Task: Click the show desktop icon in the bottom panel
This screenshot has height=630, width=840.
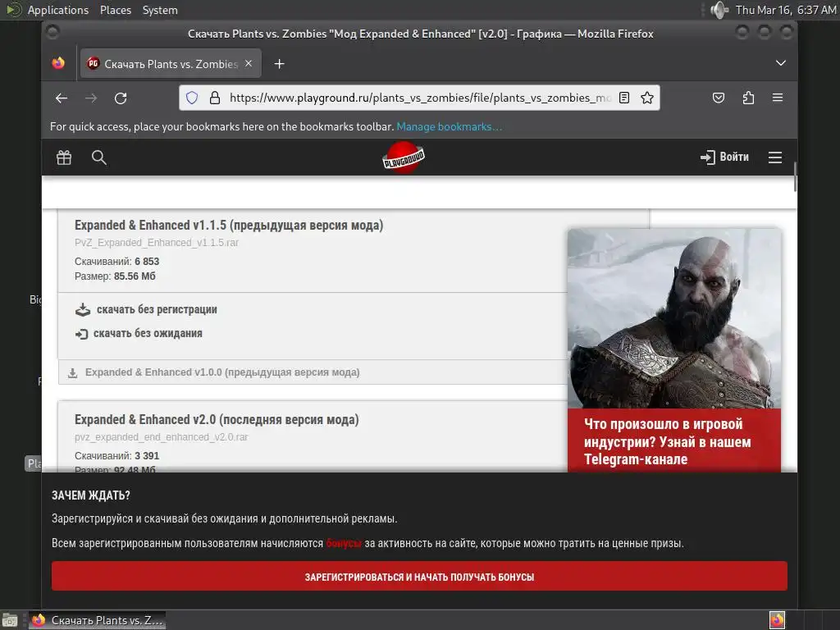Action: pos(10,620)
